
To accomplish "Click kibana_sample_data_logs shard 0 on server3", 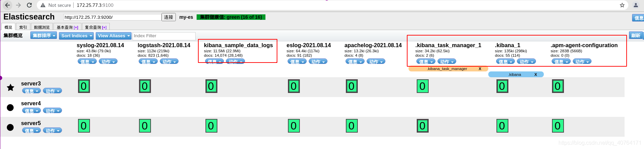I will point(211,86).
